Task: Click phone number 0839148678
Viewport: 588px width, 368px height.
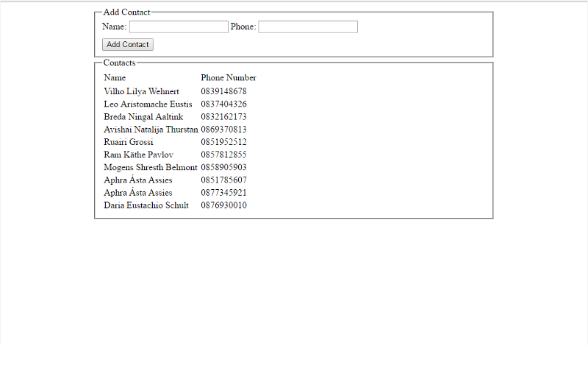Action: click(x=223, y=91)
